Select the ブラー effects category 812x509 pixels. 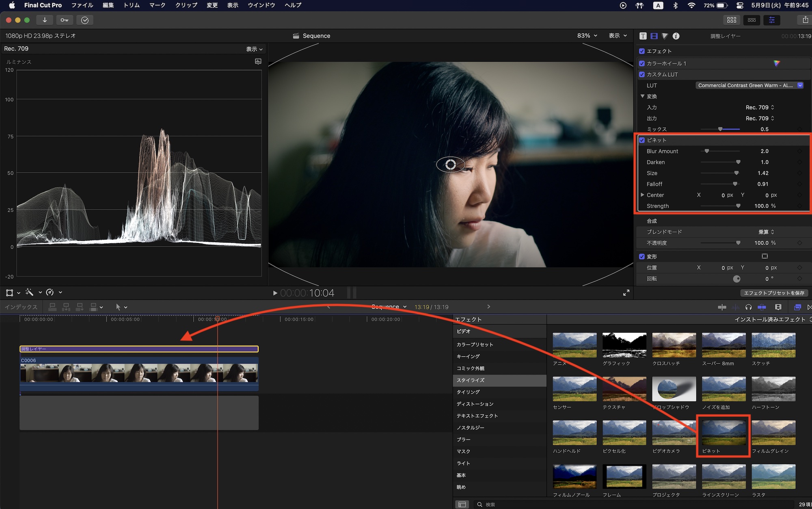coord(463,440)
